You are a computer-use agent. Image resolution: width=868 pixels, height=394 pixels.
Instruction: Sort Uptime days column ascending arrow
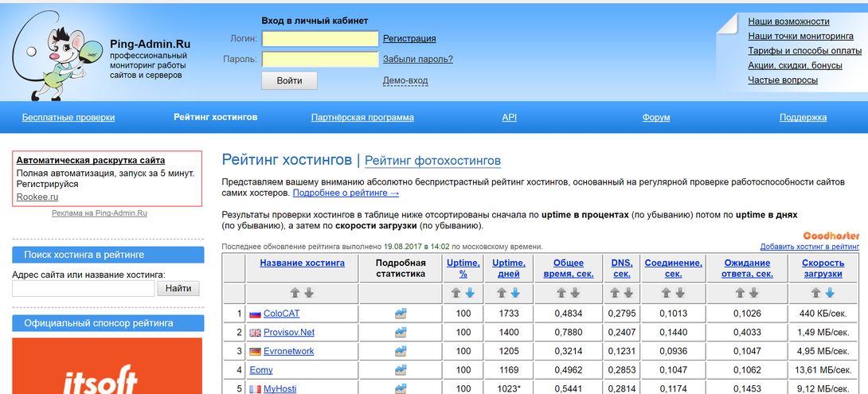point(502,293)
